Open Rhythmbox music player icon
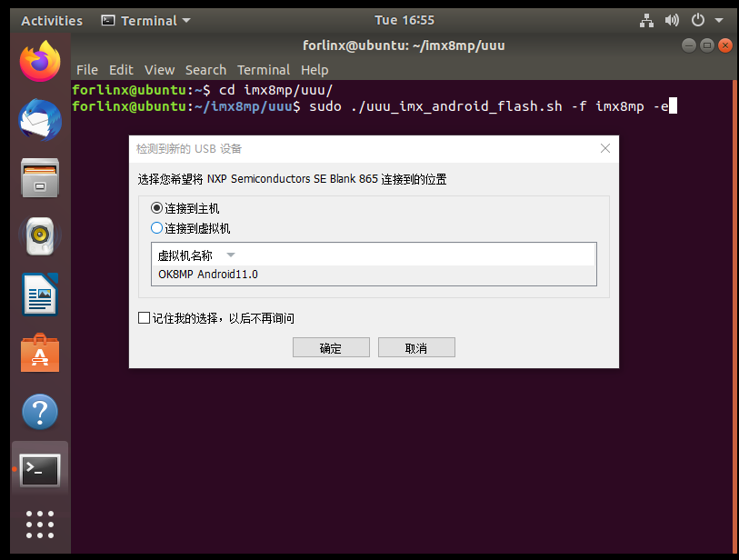 40,236
